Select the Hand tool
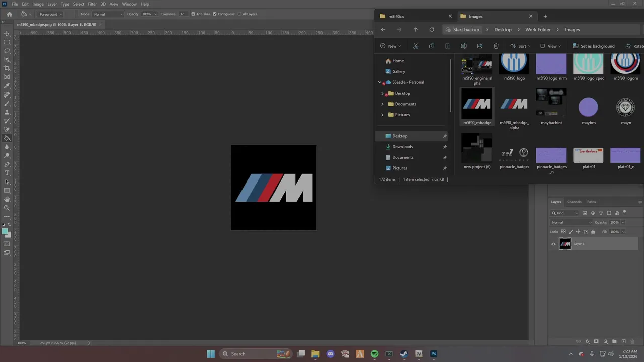644x362 pixels. pyautogui.click(x=7, y=199)
